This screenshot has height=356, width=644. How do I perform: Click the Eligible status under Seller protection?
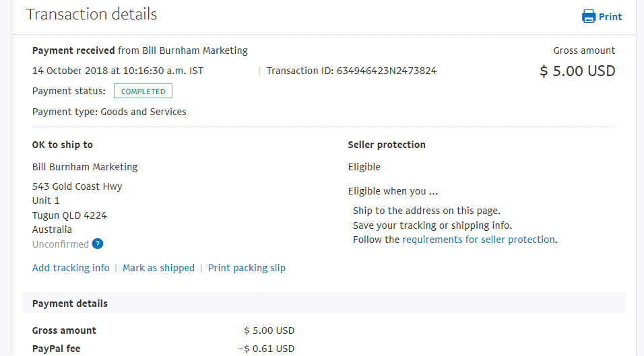click(364, 167)
